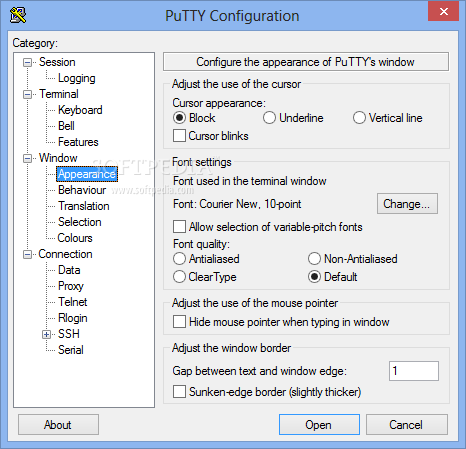This screenshot has height=449, width=466.
Task: Focus the gap between text field
Action: point(414,371)
